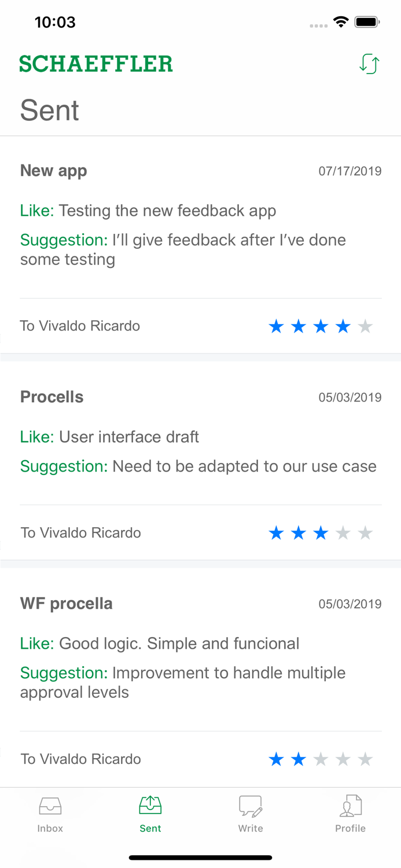
Task: Tap the Write speech-bubble pencil icon
Action: [x=251, y=805]
